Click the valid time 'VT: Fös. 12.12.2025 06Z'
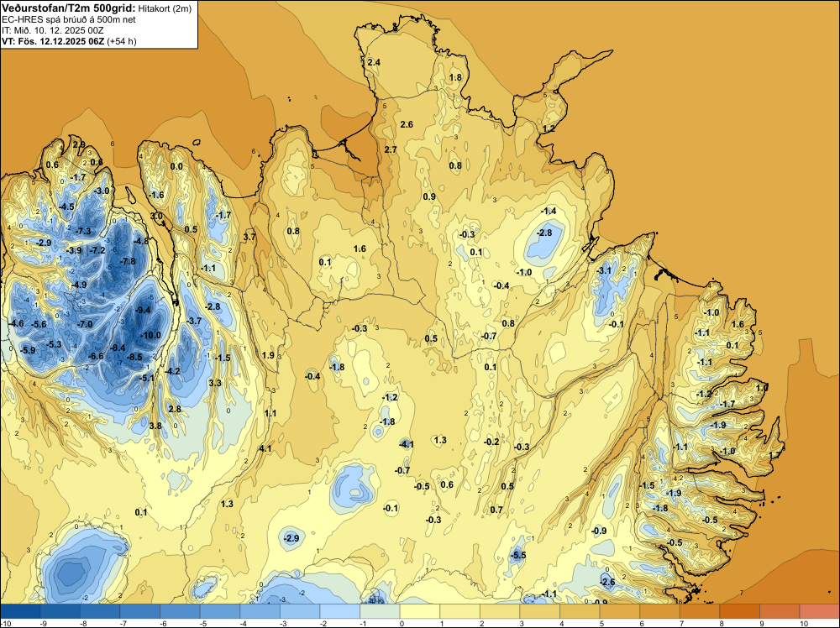This screenshot has width=840, height=628. pyautogui.click(x=53, y=41)
